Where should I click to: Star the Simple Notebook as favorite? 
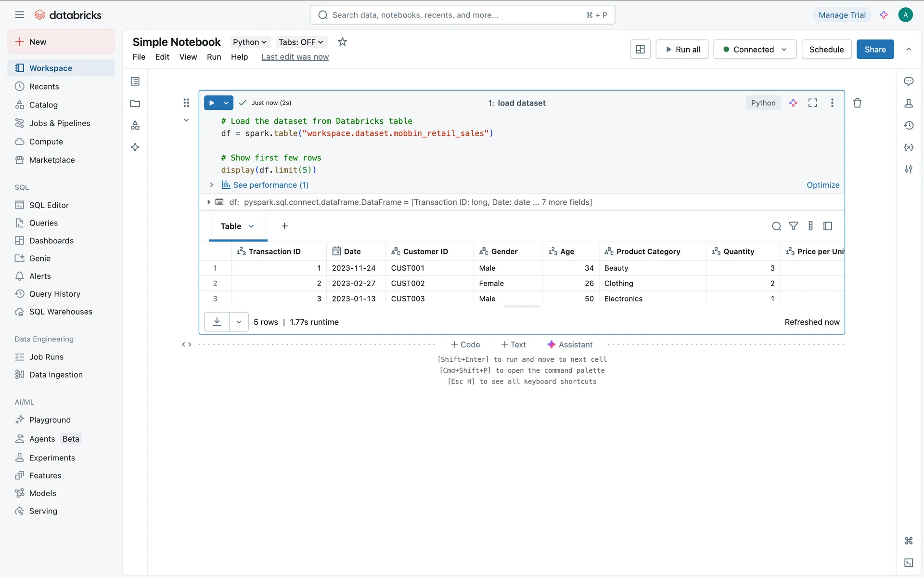point(342,42)
